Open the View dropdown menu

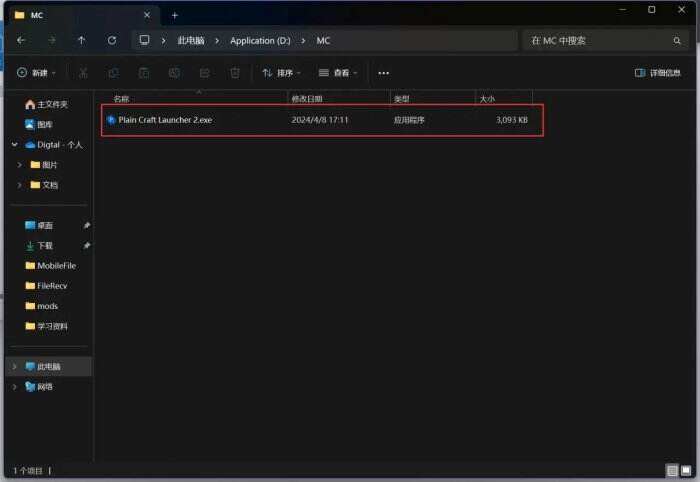(338, 73)
